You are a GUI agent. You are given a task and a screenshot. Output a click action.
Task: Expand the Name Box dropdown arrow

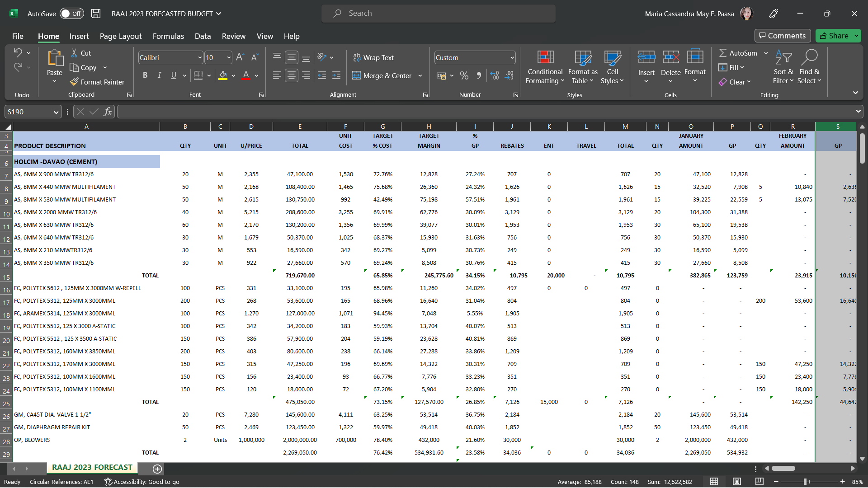[56, 112]
